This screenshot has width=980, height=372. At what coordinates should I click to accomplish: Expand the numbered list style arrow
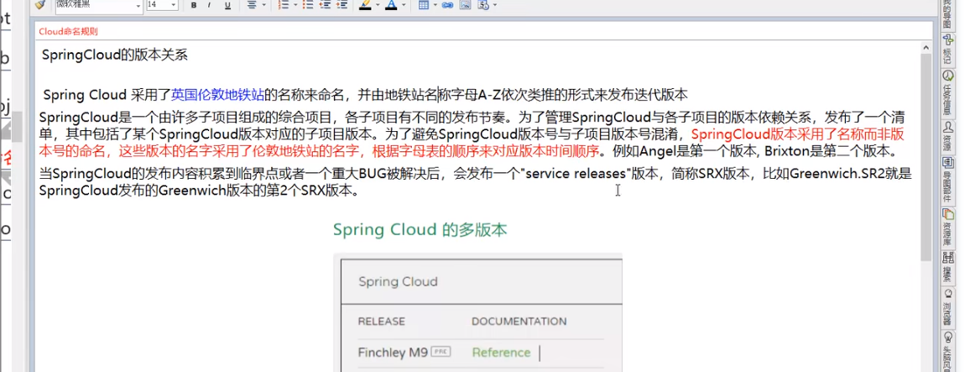point(295,6)
